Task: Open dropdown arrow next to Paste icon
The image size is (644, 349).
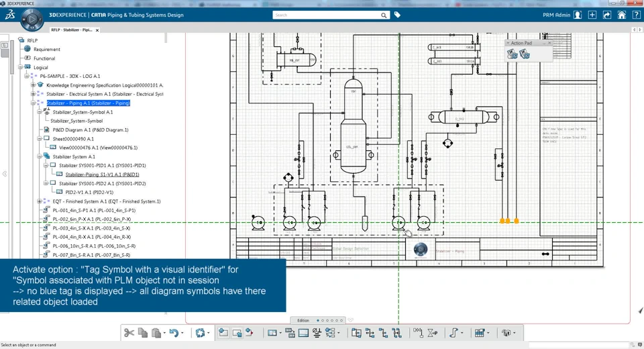Action: tap(164, 333)
